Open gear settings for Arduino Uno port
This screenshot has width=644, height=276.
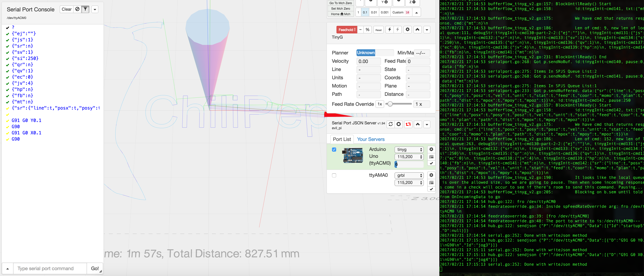coord(431,150)
